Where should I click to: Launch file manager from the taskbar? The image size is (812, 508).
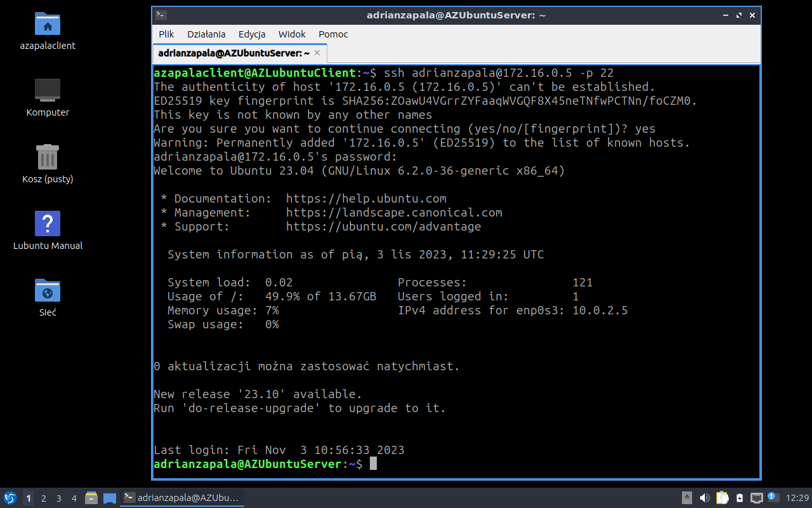pyautogui.click(x=91, y=498)
